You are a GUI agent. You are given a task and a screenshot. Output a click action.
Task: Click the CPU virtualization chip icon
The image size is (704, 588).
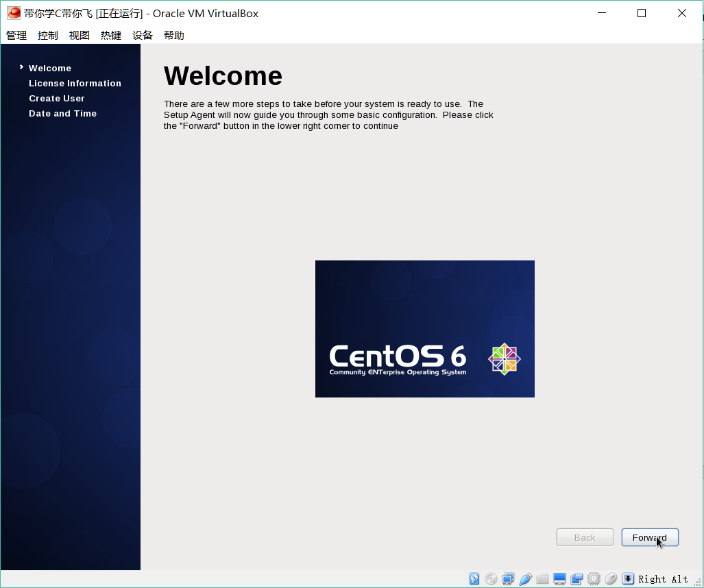click(594, 579)
